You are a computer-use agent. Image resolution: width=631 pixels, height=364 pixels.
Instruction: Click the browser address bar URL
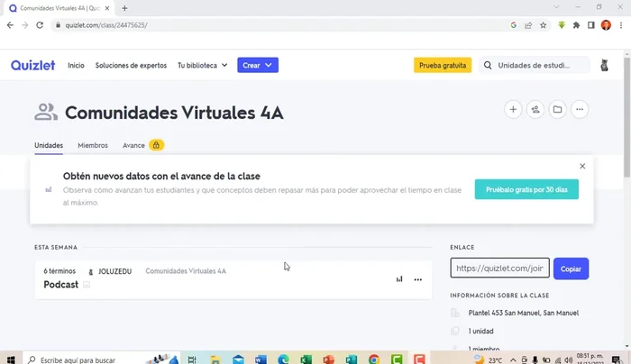pyautogui.click(x=106, y=25)
